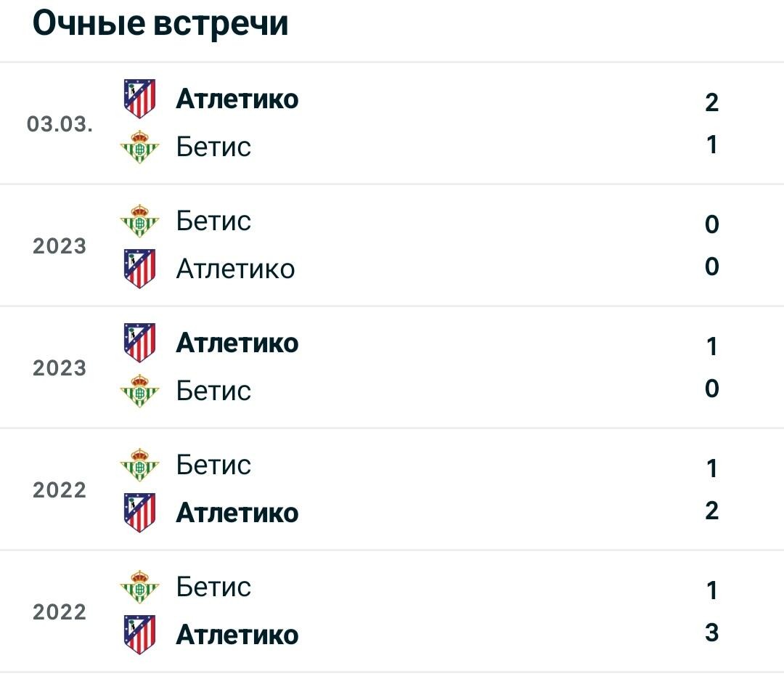Viewport: 784px width, 679px height.
Task: Click Betis crest in 1-2 match
Action: 139,465
